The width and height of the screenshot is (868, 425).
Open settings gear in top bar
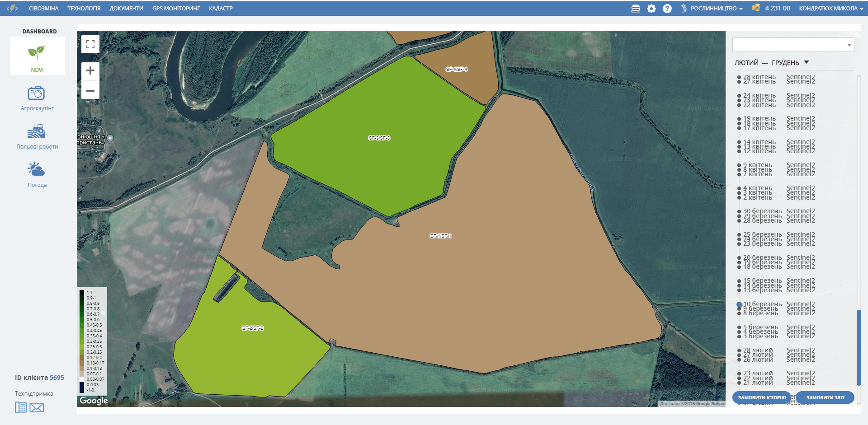tap(651, 9)
